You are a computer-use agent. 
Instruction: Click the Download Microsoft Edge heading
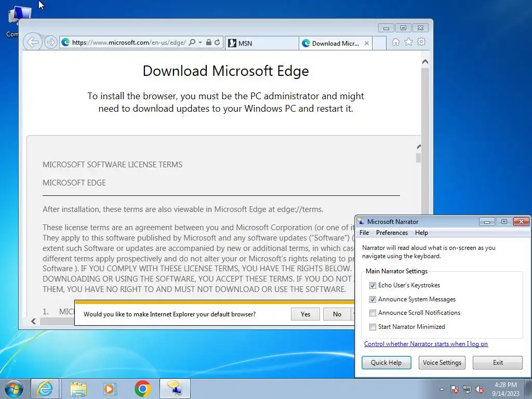click(225, 71)
